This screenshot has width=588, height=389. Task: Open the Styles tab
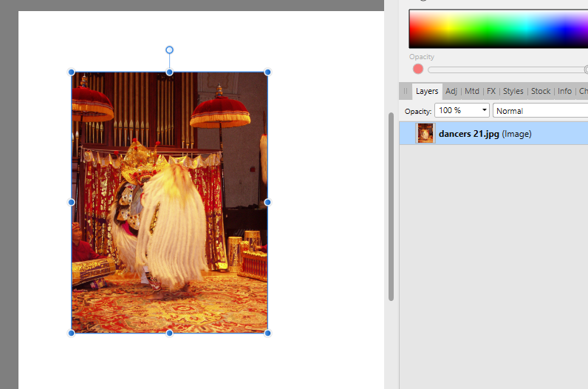click(x=513, y=91)
